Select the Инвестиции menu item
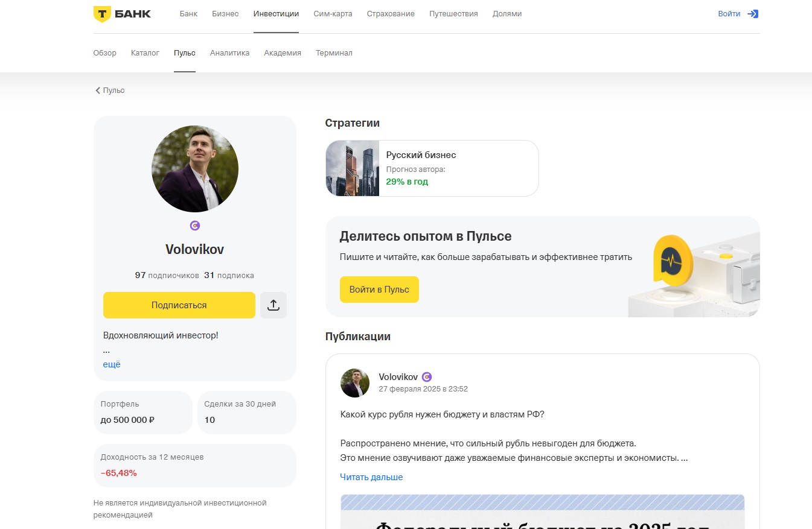The height and width of the screenshot is (529, 812). tap(276, 14)
